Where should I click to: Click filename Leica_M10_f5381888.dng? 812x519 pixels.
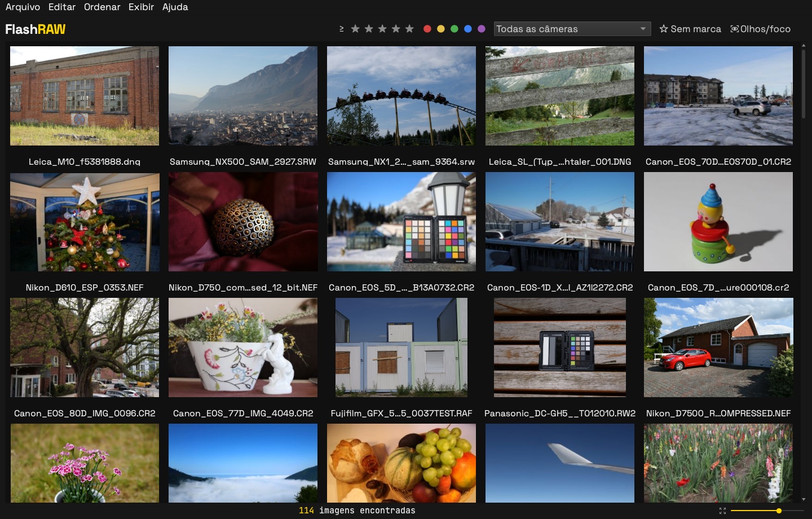pyautogui.click(x=85, y=162)
